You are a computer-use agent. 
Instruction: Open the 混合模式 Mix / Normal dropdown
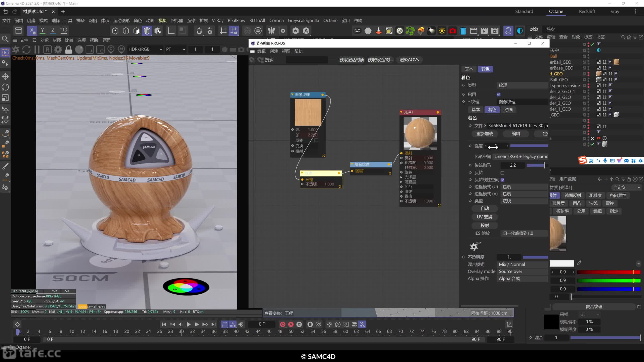click(x=522, y=264)
